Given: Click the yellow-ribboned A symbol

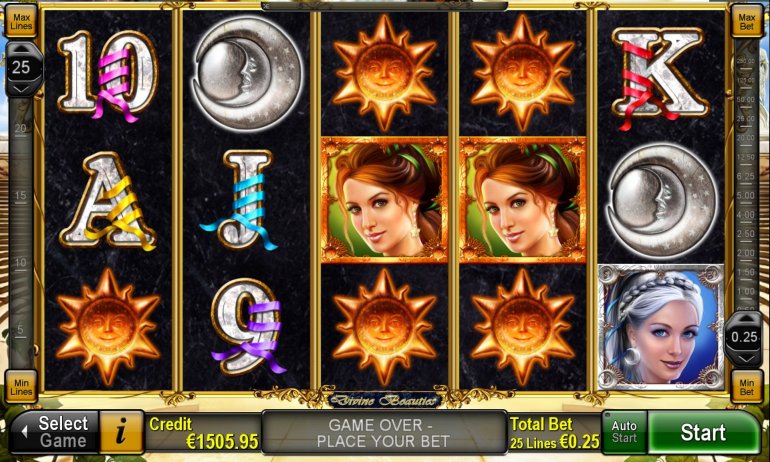Looking at the screenshot, I should (x=108, y=201).
